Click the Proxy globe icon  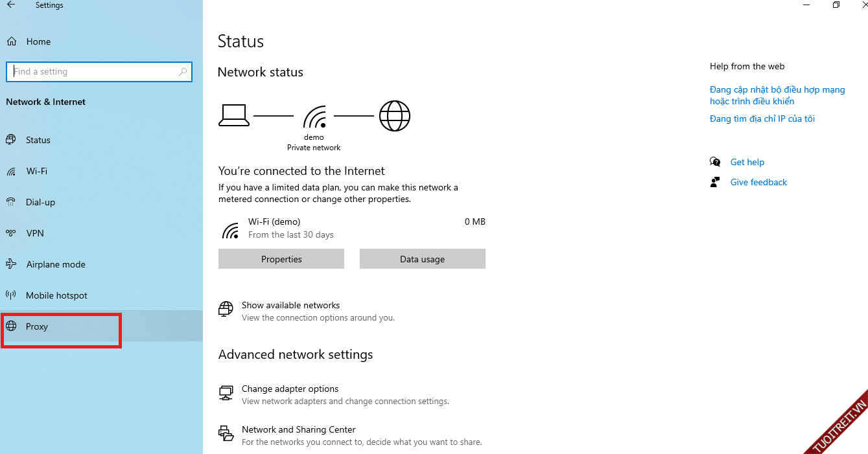[x=11, y=326]
